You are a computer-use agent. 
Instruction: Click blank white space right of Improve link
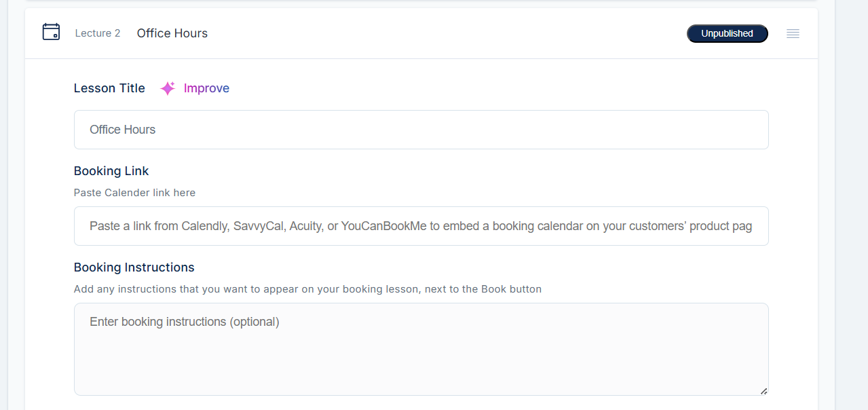[x=475, y=88]
